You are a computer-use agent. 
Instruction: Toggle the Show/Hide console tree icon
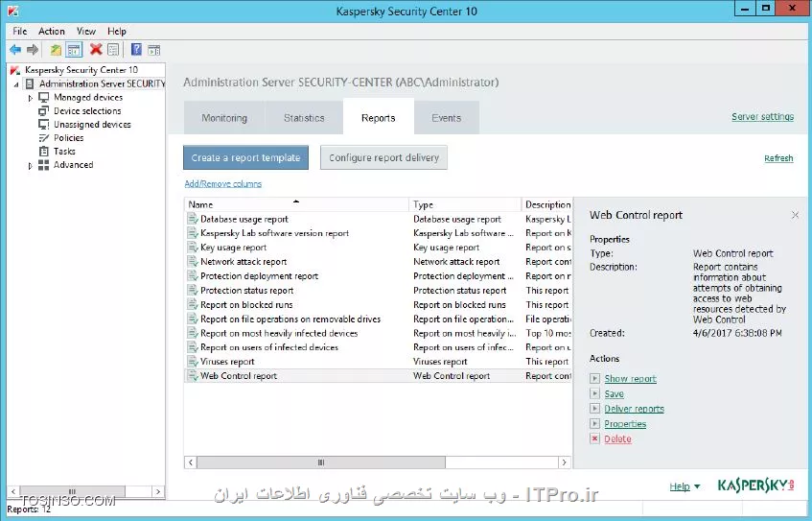[74, 50]
